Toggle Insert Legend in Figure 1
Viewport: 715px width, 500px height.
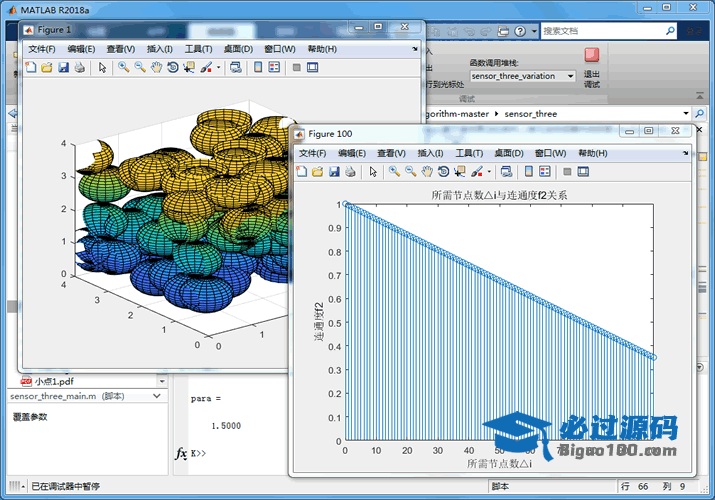pos(274,67)
